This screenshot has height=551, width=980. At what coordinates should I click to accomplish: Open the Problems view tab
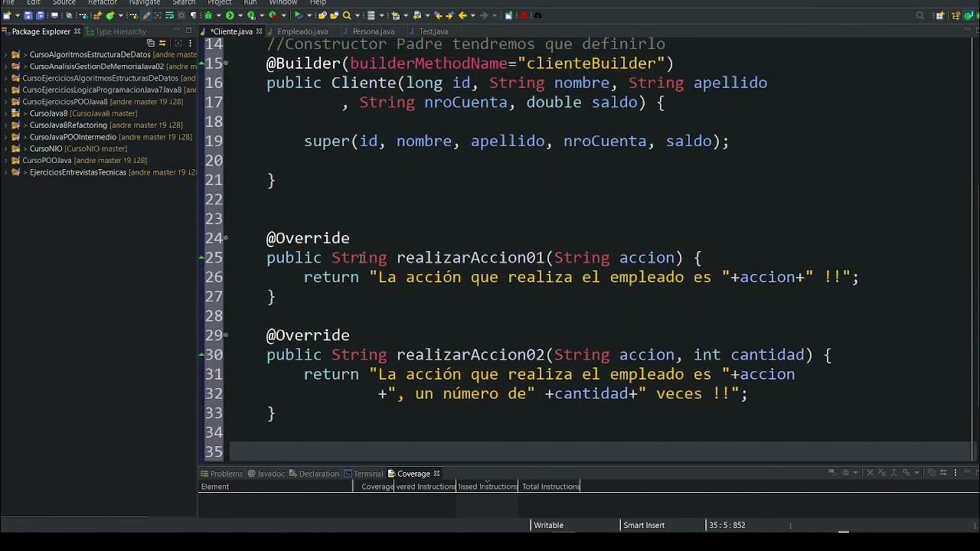click(x=222, y=474)
